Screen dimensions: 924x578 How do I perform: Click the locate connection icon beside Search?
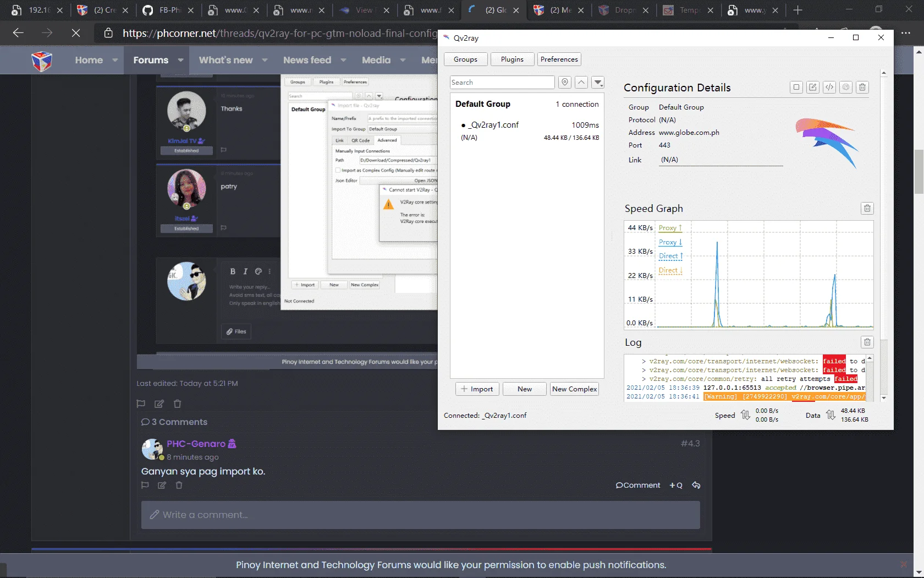(x=564, y=82)
